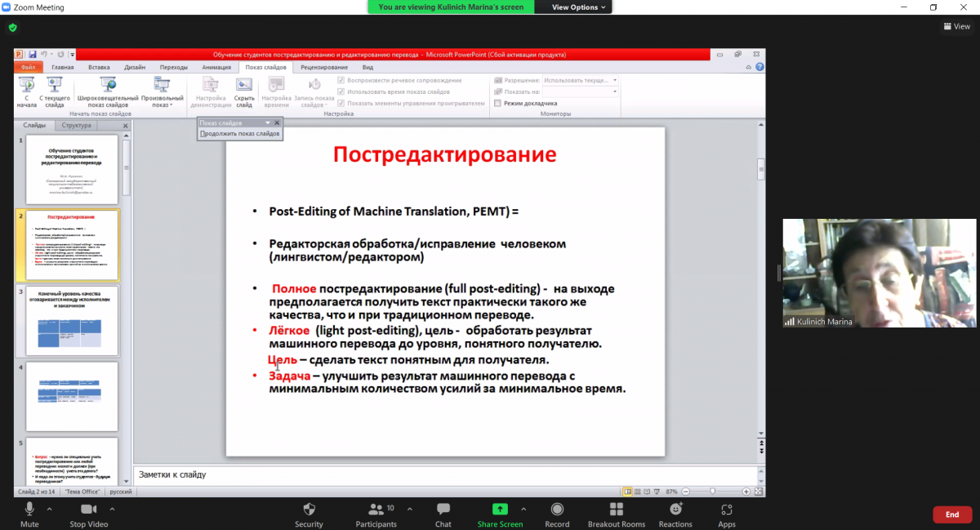Save the presentation via Quick Access toolbar
The width and height of the screenshot is (980, 530).
coord(33,55)
